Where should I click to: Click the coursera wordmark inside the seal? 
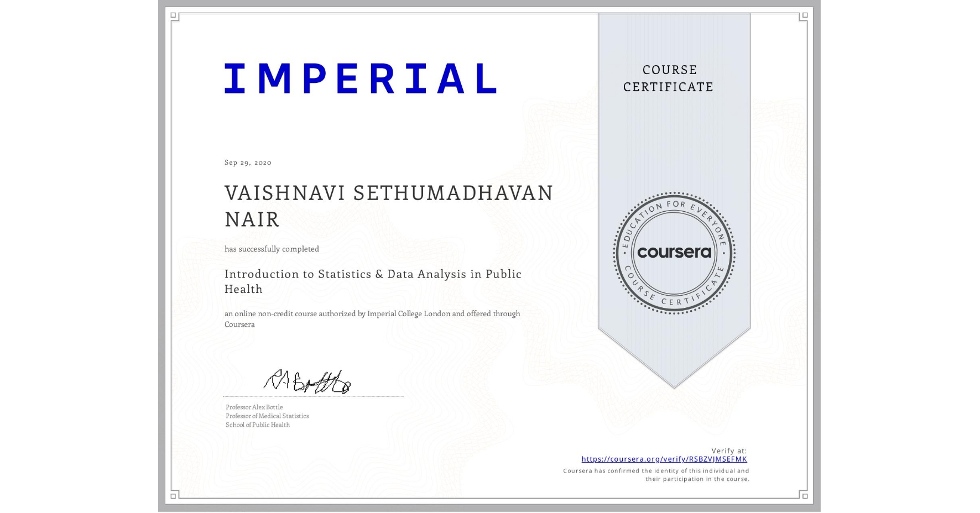[674, 253]
